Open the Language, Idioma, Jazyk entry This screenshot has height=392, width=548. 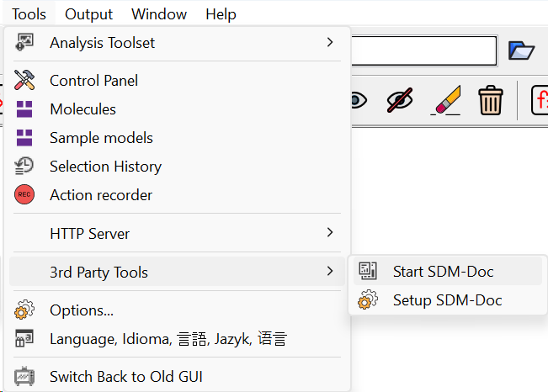click(177, 339)
